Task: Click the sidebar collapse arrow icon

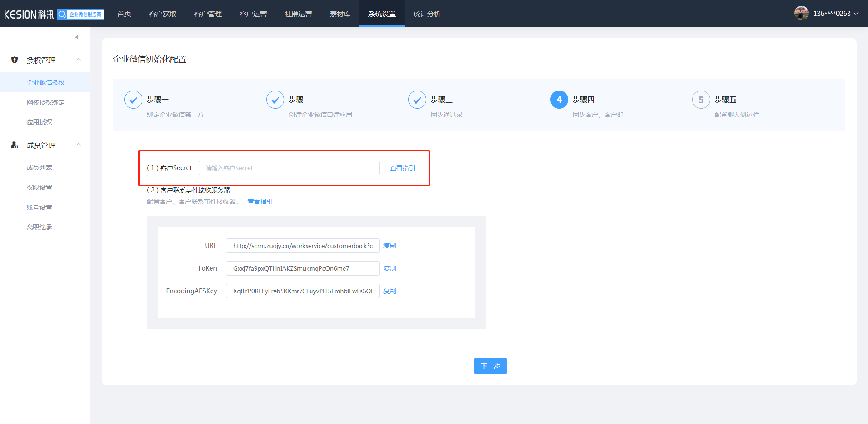Action: click(x=77, y=37)
